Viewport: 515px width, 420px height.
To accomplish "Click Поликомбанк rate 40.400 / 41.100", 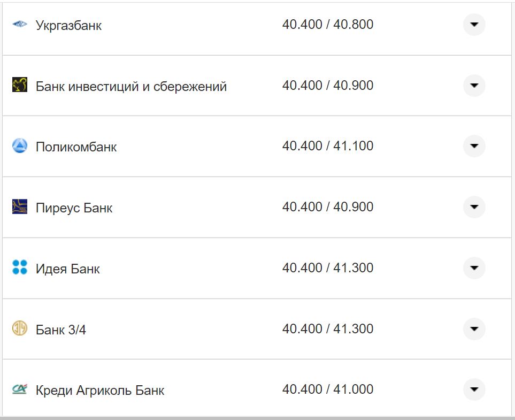I will [327, 146].
